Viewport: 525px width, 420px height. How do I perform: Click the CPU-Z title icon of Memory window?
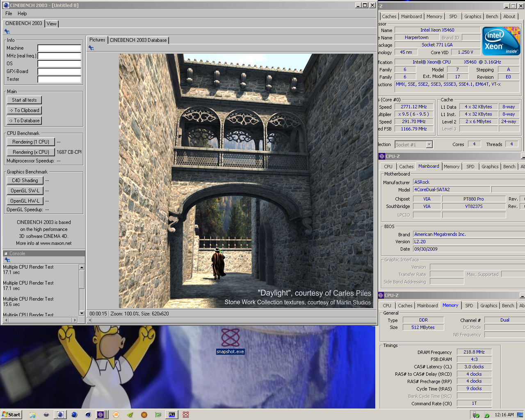pyautogui.click(x=381, y=295)
